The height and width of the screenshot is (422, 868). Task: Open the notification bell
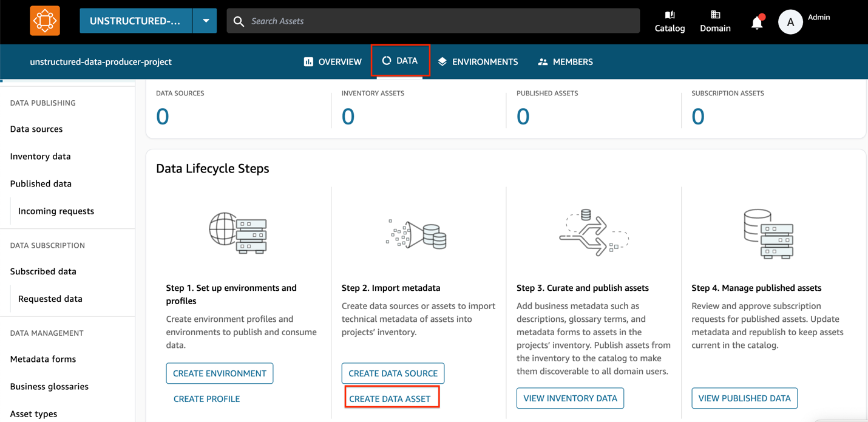pyautogui.click(x=756, y=20)
